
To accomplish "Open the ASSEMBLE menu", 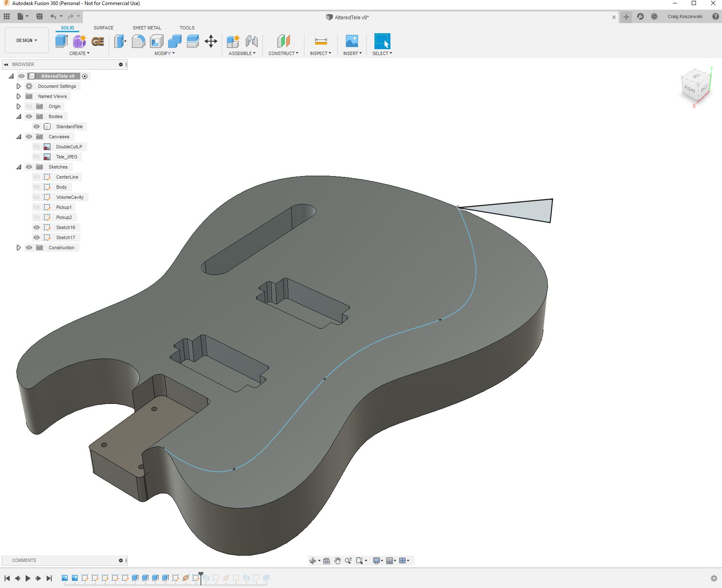I will (242, 53).
